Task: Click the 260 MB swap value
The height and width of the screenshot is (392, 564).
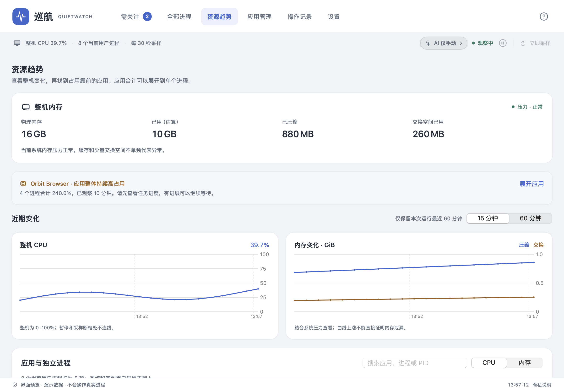Action: point(428,134)
